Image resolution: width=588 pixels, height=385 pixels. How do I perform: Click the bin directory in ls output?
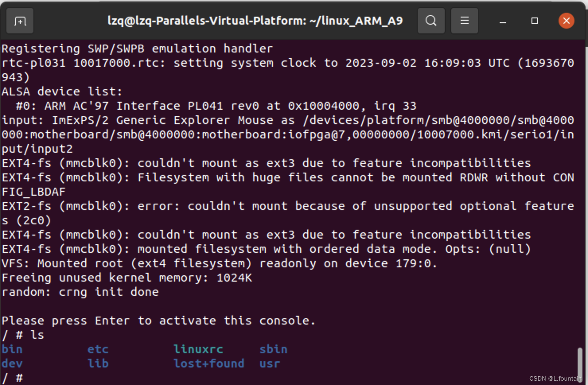pyautogui.click(x=12, y=349)
